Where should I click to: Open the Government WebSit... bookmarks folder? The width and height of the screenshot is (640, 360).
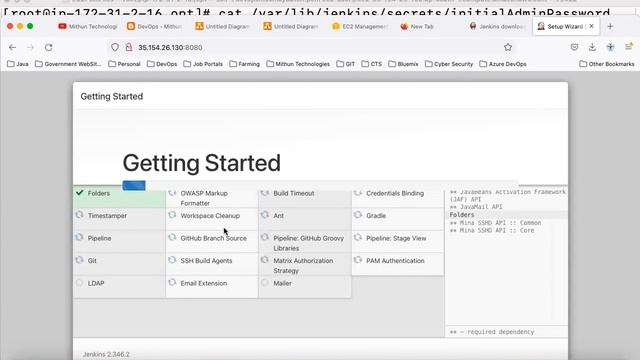[68, 64]
